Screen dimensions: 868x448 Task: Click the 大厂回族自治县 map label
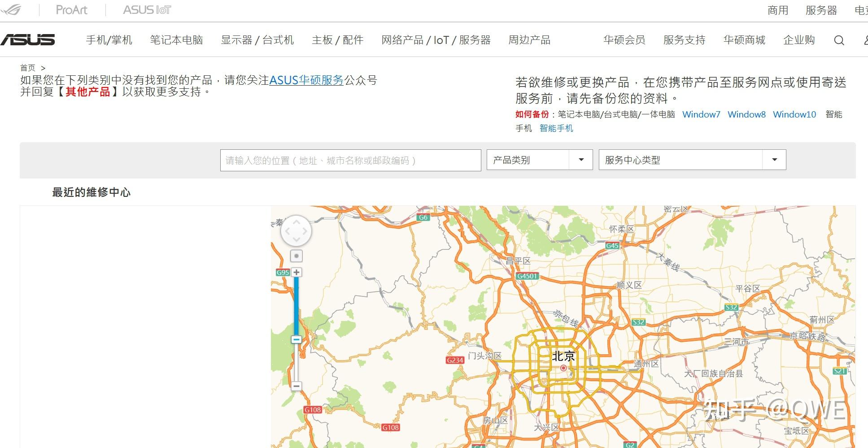713,373
